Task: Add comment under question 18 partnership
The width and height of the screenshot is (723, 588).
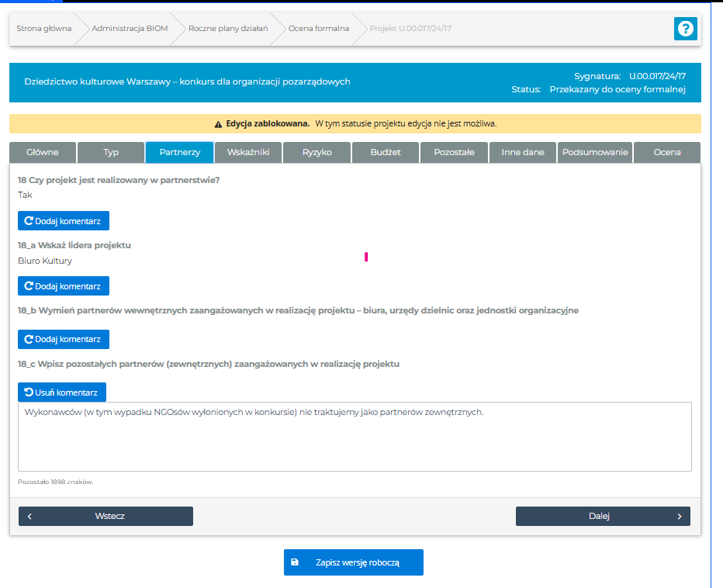Action: point(64,221)
